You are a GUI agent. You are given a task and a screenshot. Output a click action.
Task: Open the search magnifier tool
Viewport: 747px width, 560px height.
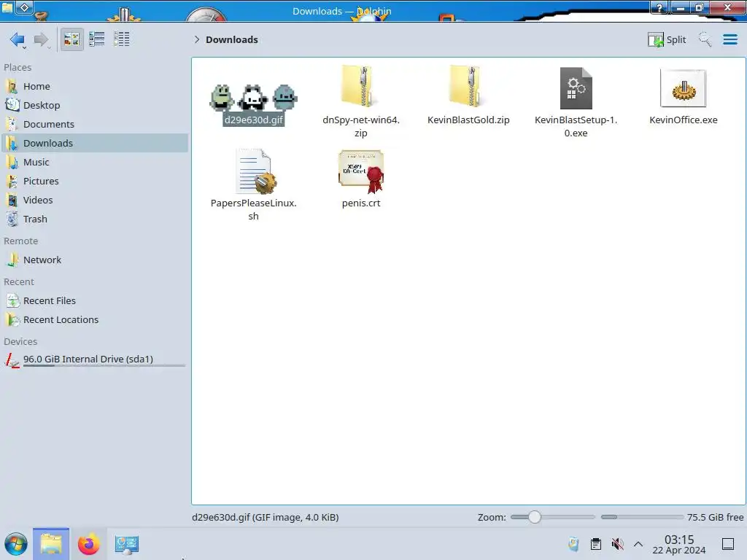(x=705, y=39)
